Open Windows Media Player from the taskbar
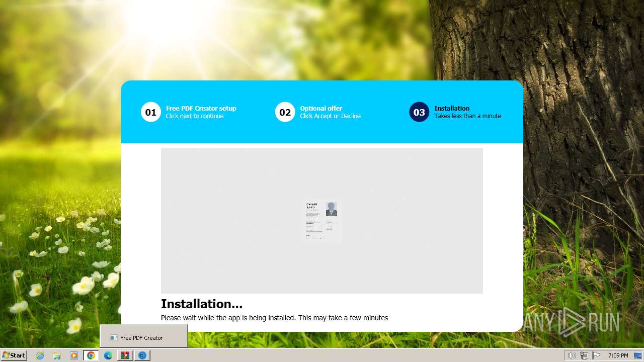The width and height of the screenshot is (644, 362). [x=74, y=355]
